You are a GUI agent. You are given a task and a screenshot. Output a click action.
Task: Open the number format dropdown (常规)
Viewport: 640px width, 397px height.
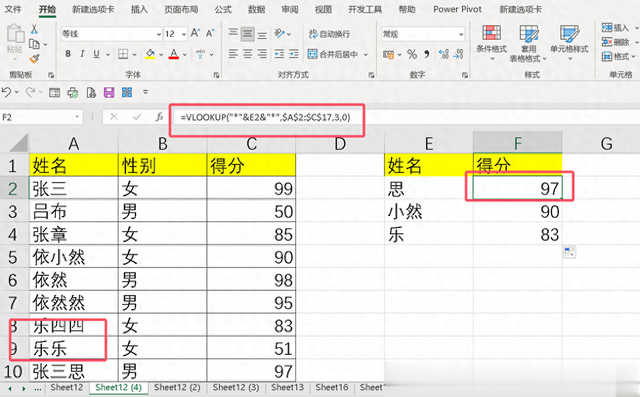click(x=461, y=34)
